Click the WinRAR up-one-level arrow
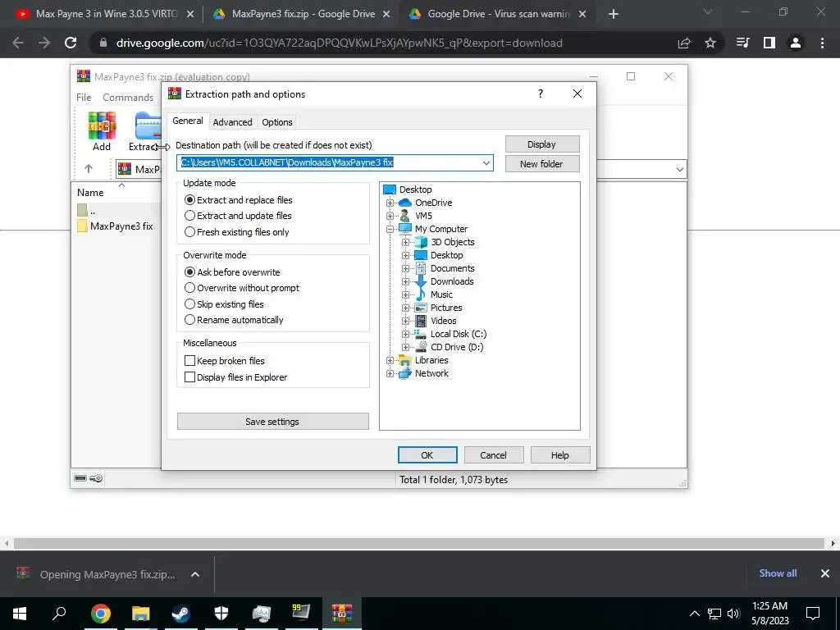 pyautogui.click(x=89, y=169)
